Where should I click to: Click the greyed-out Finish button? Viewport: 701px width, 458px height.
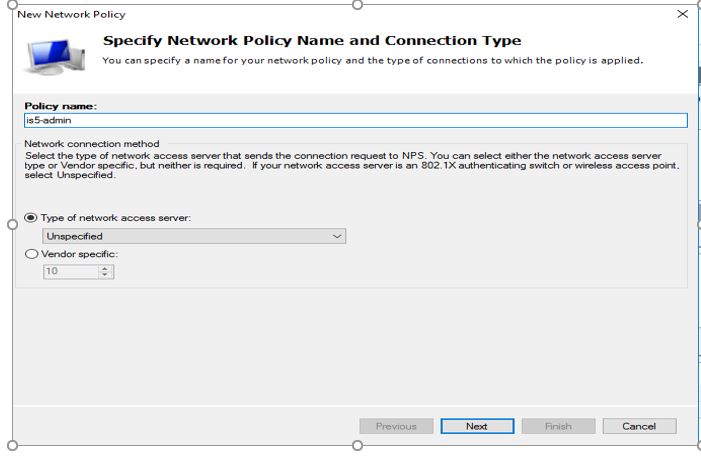pyautogui.click(x=558, y=426)
